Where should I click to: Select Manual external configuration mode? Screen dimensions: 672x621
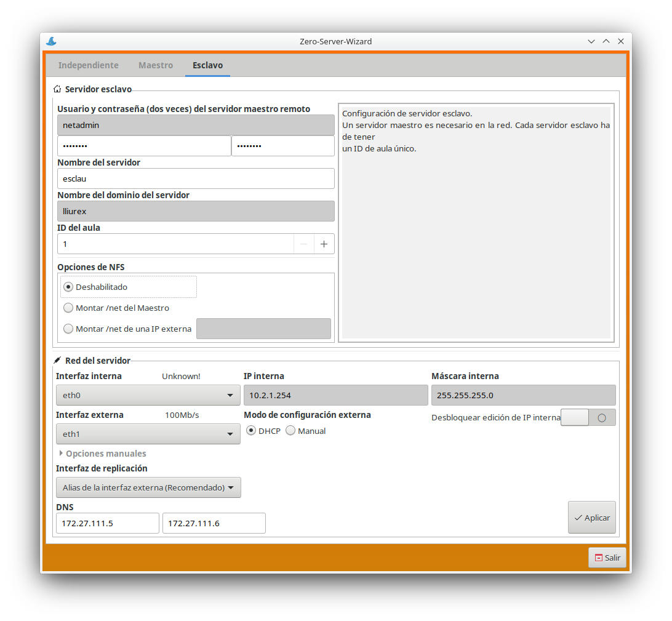click(291, 431)
